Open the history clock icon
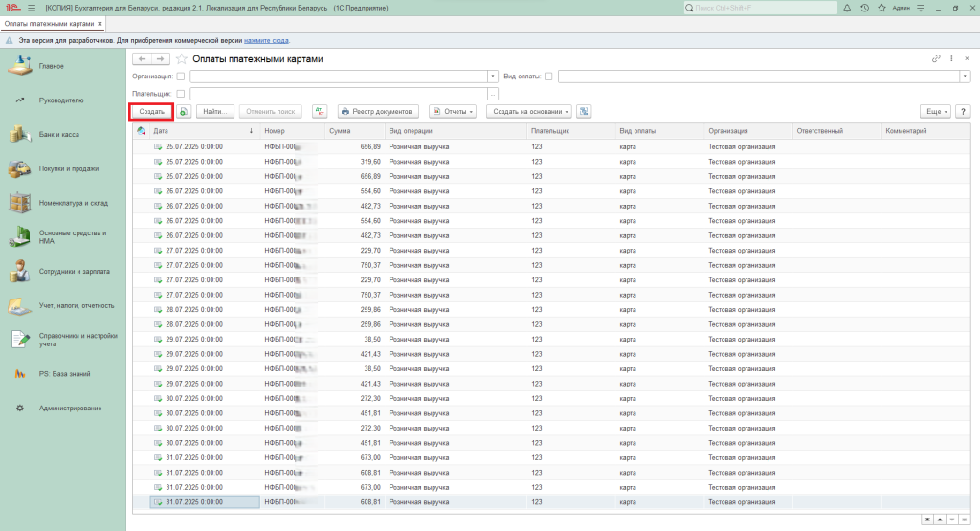 pos(865,8)
